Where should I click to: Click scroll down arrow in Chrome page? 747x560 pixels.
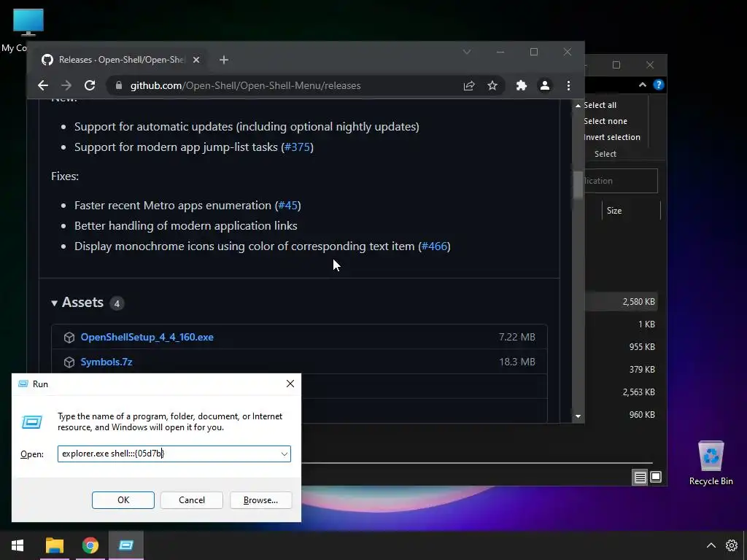tap(578, 416)
